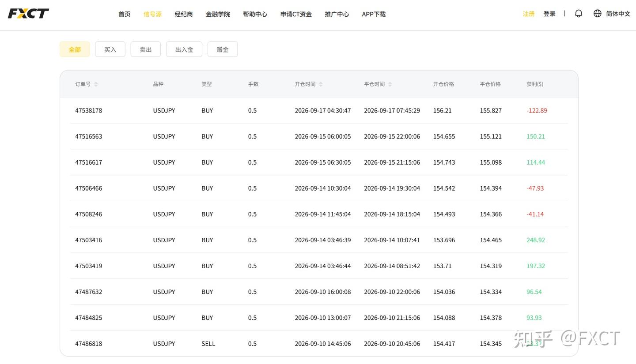
Task: Click the FXCT logo
Action: (x=28, y=14)
